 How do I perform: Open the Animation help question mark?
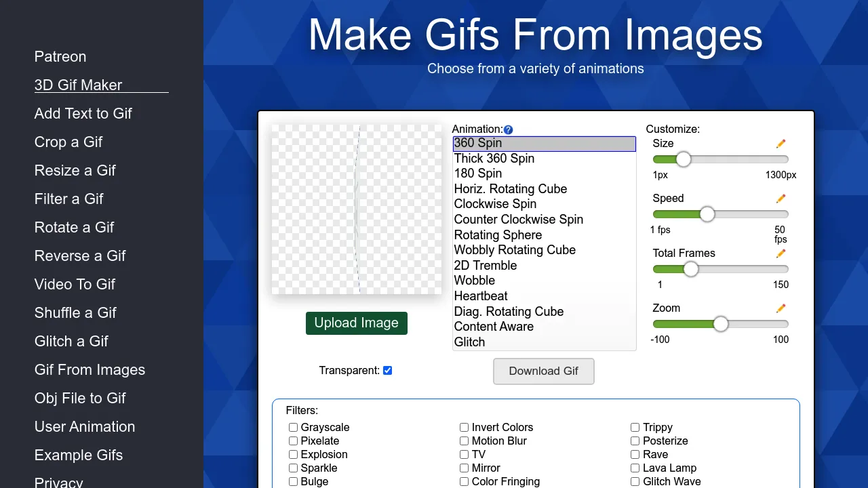click(x=508, y=129)
